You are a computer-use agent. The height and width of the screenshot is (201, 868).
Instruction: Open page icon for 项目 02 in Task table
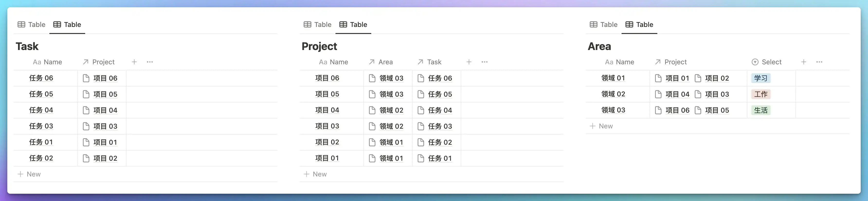point(86,158)
